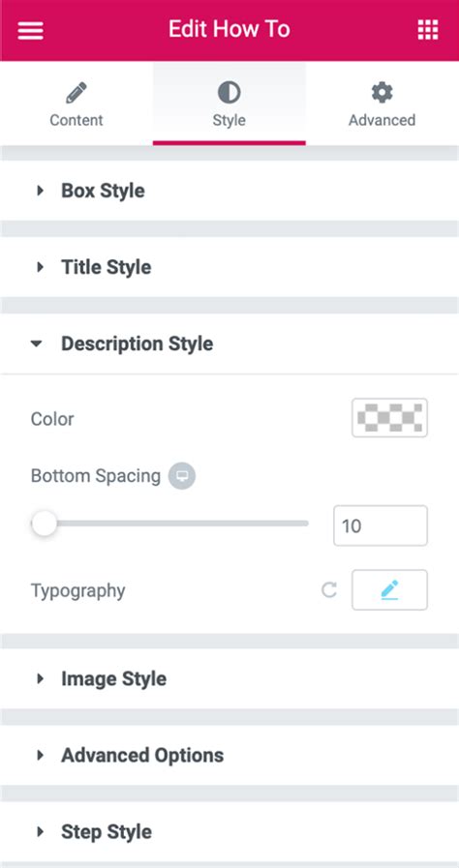The image size is (459, 868).
Task: Expand the Advanced Options section
Action: (x=229, y=755)
